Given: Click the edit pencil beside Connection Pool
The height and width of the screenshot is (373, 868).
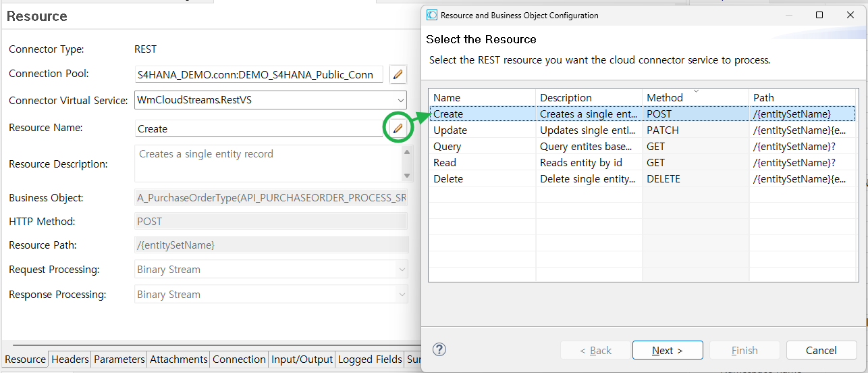Looking at the screenshot, I should point(398,74).
